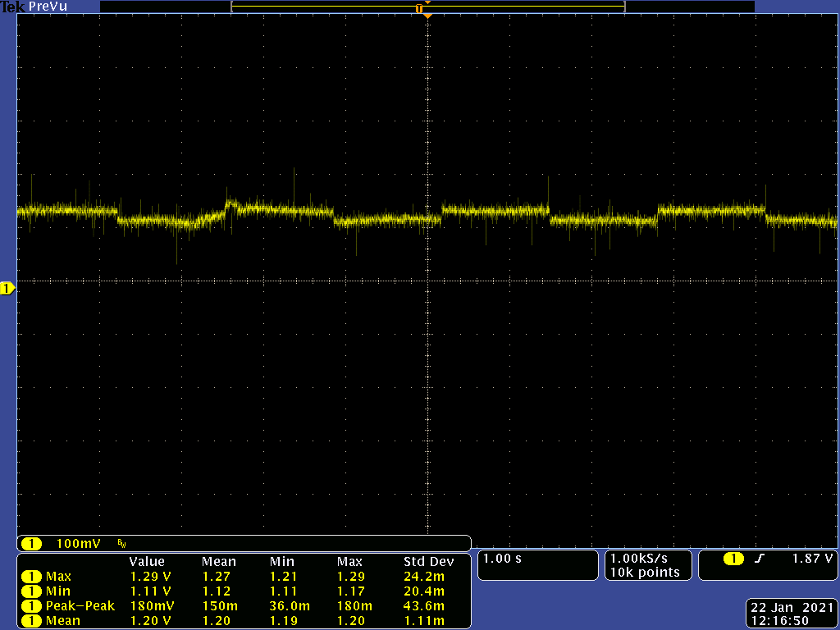Click the Min value 1.11 V
The height and width of the screenshot is (630, 840).
click(151, 591)
